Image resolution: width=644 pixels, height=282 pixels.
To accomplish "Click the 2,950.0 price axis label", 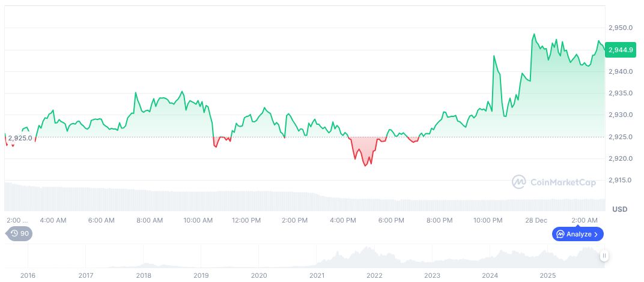I will click(620, 28).
